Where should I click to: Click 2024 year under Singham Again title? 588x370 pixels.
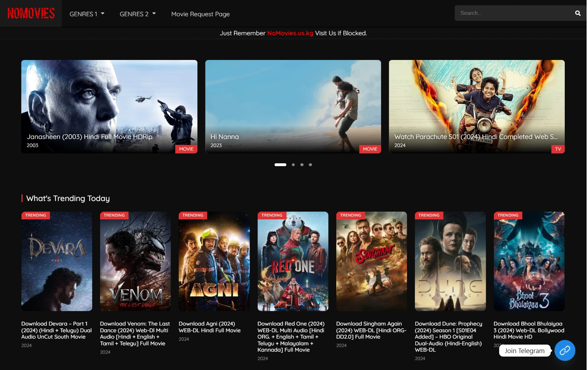pos(341,345)
